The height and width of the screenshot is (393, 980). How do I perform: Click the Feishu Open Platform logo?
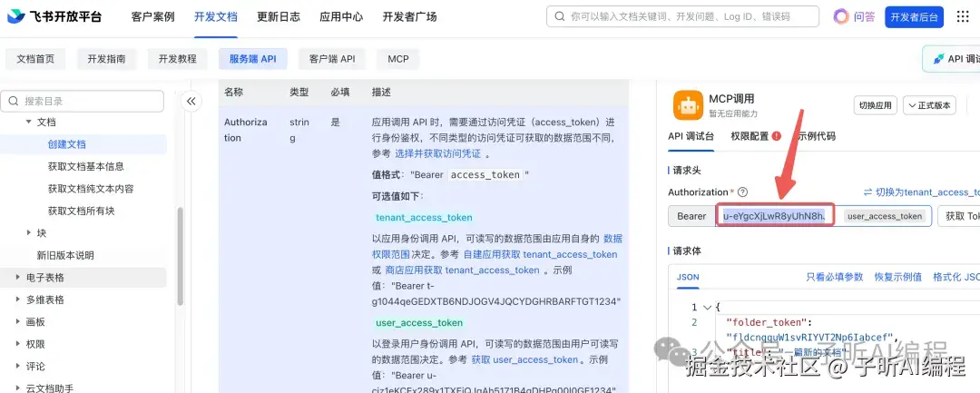[x=54, y=17]
